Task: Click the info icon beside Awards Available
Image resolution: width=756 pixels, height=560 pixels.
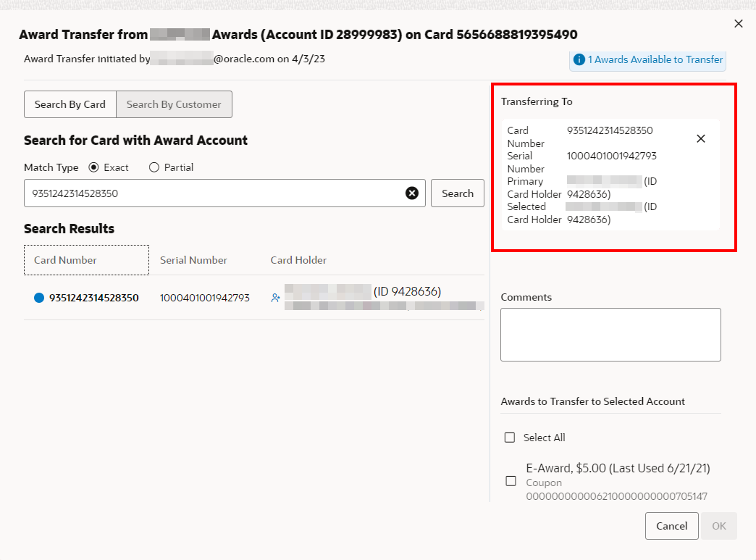Action: (579, 59)
